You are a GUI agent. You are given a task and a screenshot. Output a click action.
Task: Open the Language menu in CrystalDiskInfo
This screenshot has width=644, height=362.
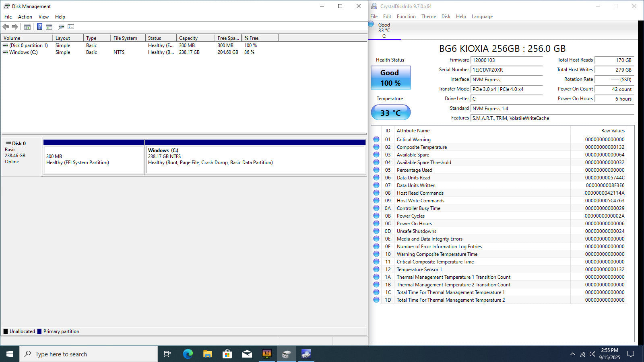point(482,16)
